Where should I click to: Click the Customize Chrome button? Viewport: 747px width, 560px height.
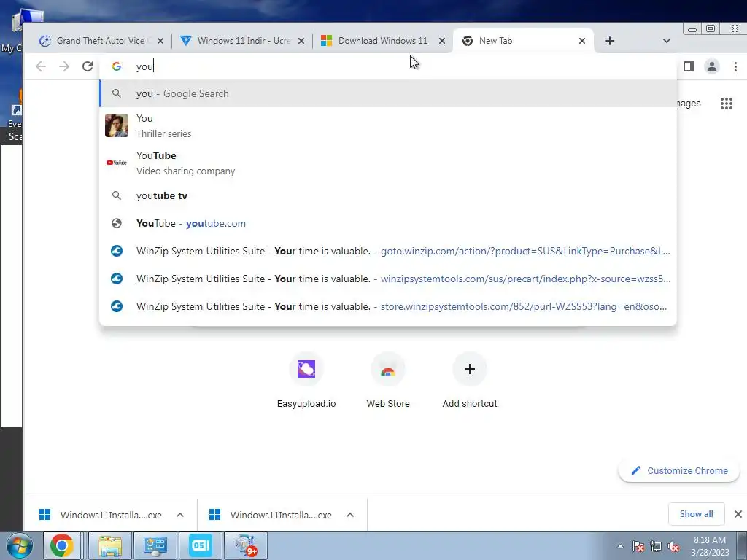coord(679,470)
